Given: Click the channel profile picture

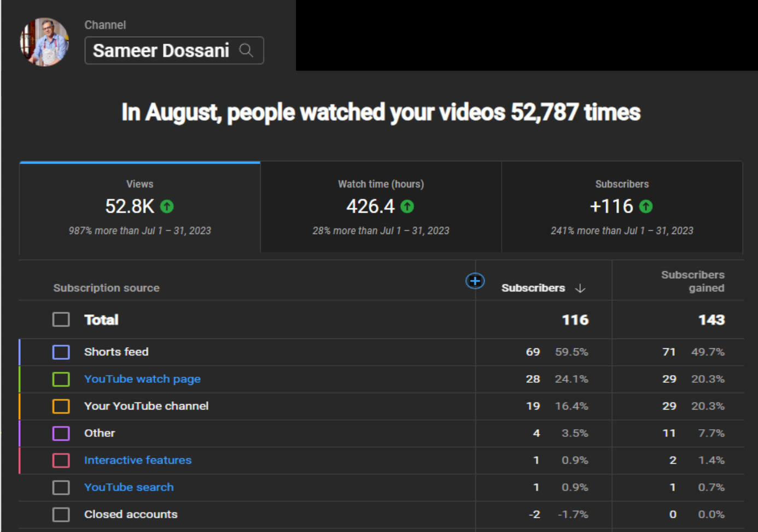Looking at the screenshot, I should (44, 42).
